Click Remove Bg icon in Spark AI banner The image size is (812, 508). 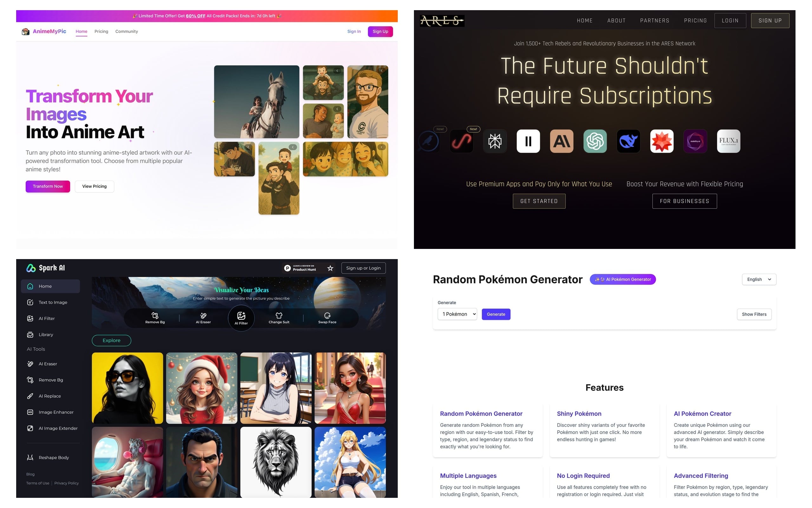click(155, 316)
